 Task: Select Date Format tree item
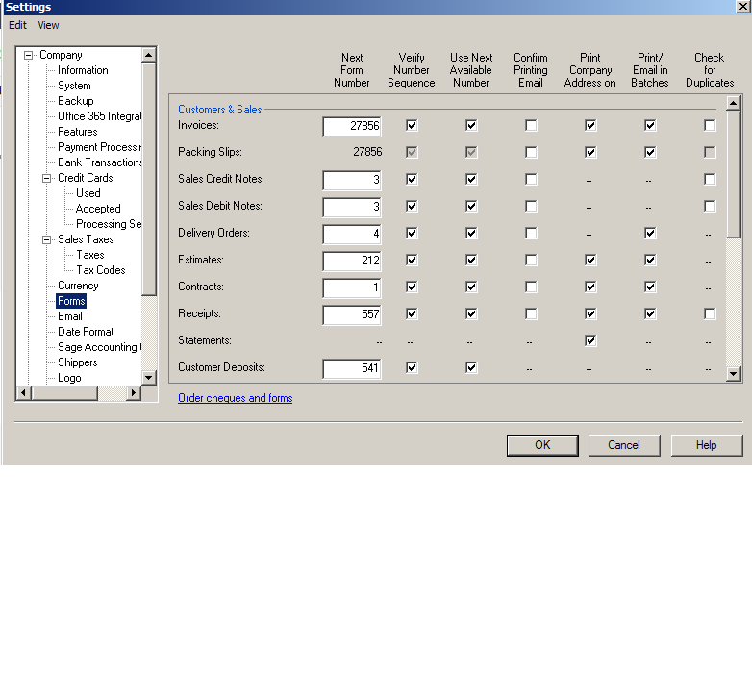[x=86, y=332]
